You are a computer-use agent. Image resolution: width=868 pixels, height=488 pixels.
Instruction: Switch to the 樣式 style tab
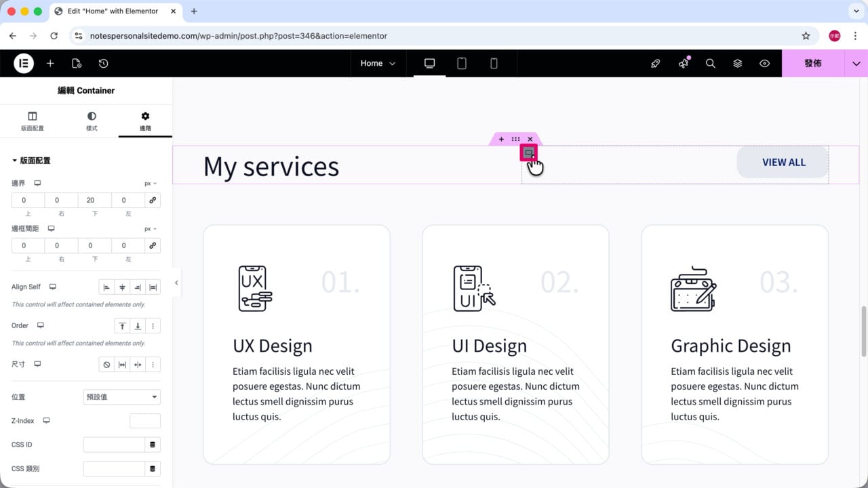(92, 121)
